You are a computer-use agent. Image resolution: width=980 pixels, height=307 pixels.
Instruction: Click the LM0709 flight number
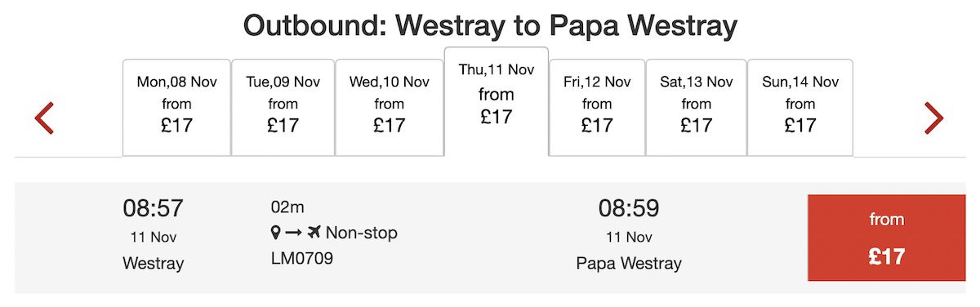pyautogui.click(x=302, y=259)
